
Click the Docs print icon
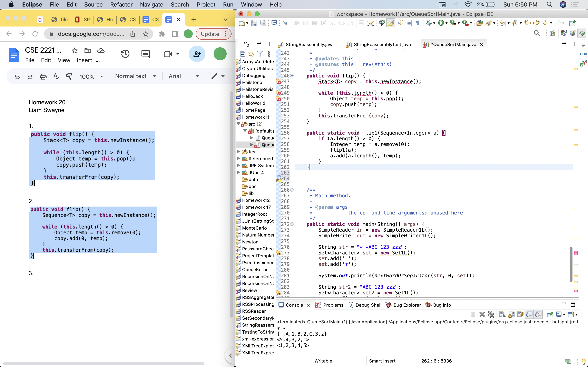43,77
